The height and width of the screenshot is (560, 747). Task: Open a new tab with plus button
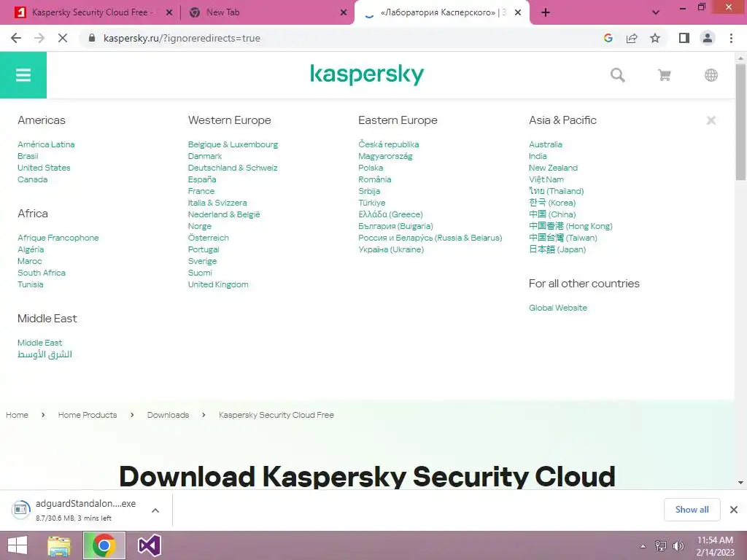coord(546,12)
